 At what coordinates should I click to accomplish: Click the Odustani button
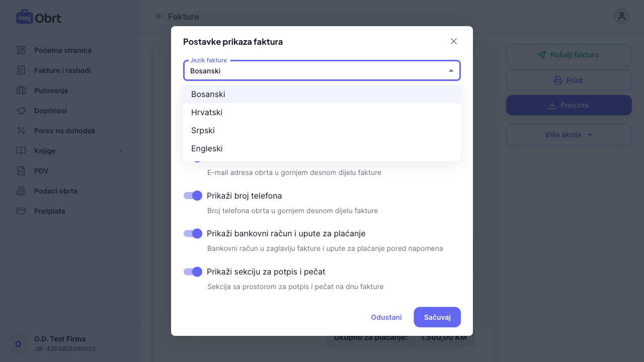[x=386, y=317]
